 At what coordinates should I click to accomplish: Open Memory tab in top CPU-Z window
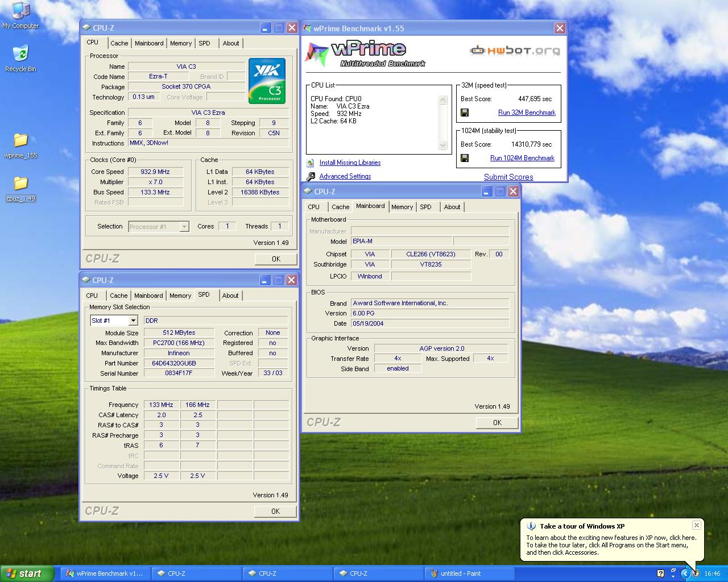pyautogui.click(x=181, y=43)
